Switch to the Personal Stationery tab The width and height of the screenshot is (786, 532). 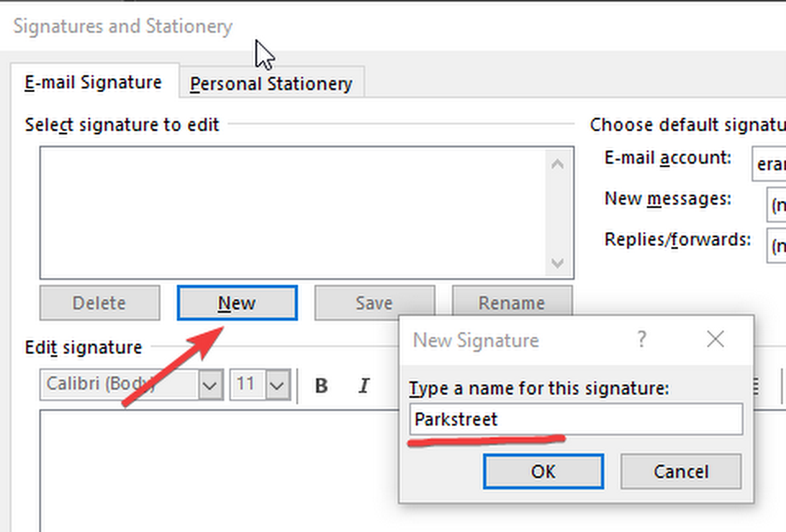tap(271, 83)
